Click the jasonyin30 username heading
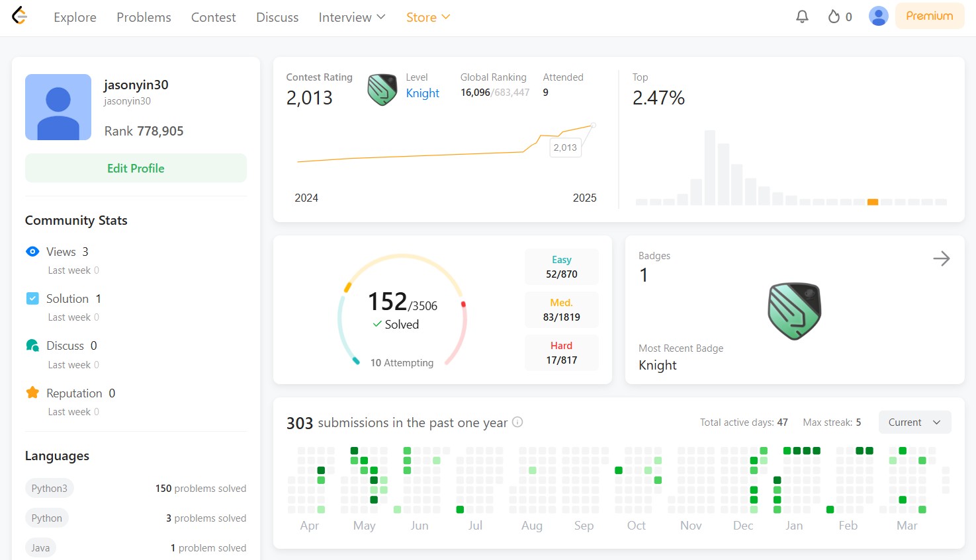The height and width of the screenshot is (560, 976). point(136,85)
